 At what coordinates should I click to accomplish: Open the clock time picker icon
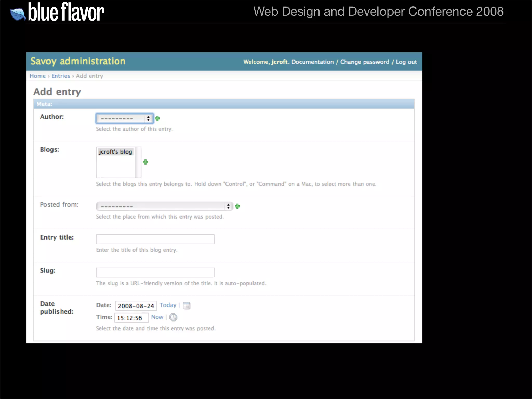point(173,317)
